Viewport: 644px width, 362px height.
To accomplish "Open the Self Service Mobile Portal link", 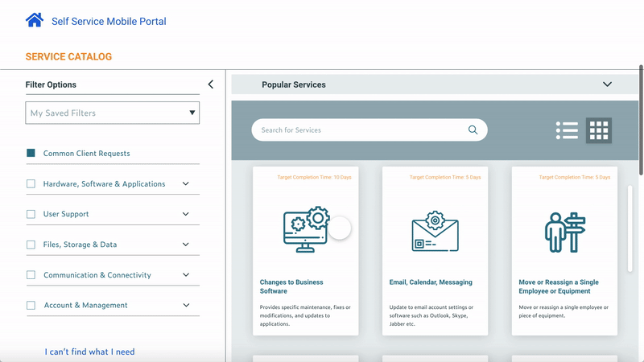I will (x=109, y=22).
